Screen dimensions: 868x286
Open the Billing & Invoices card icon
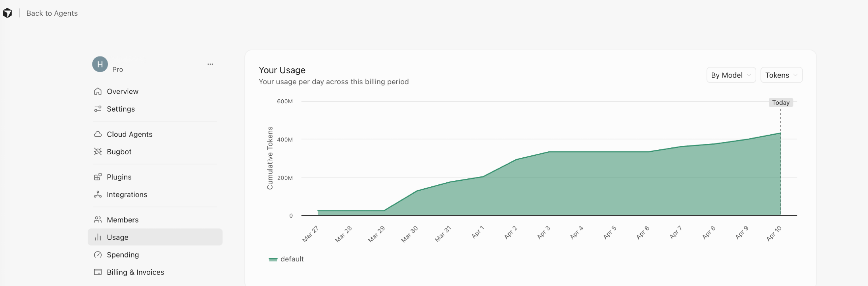point(98,272)
